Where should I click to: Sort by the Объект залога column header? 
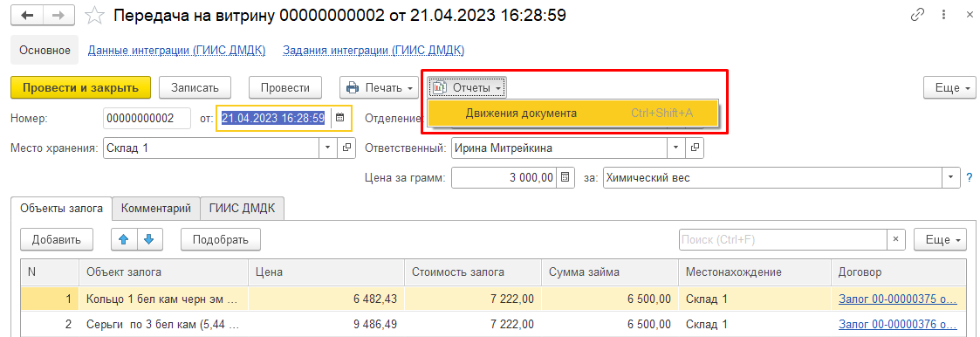pos(164,272)
